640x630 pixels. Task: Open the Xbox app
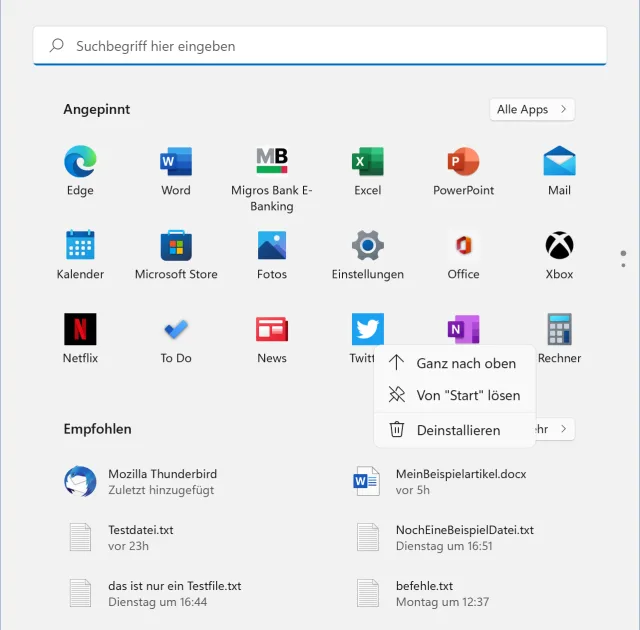[x=559, y=255]
